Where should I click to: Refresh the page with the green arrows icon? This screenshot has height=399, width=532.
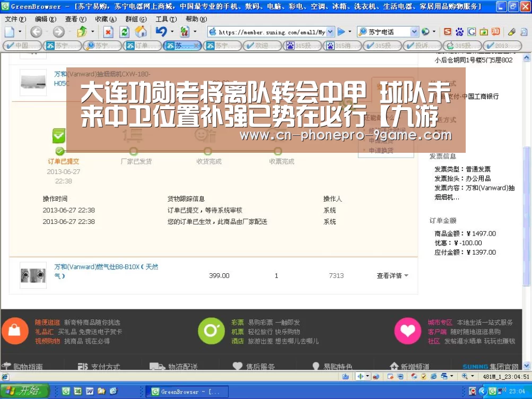coord(125,32)
